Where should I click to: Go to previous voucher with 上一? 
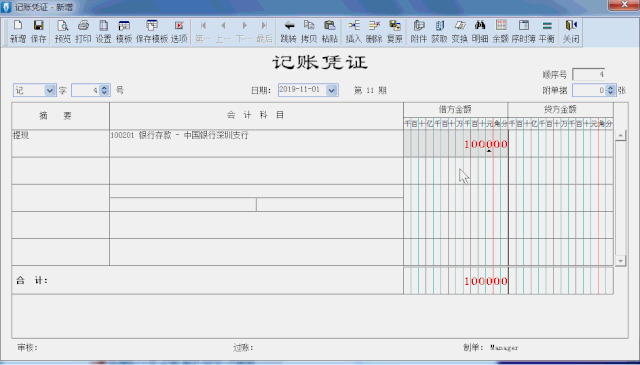point(223,32)
